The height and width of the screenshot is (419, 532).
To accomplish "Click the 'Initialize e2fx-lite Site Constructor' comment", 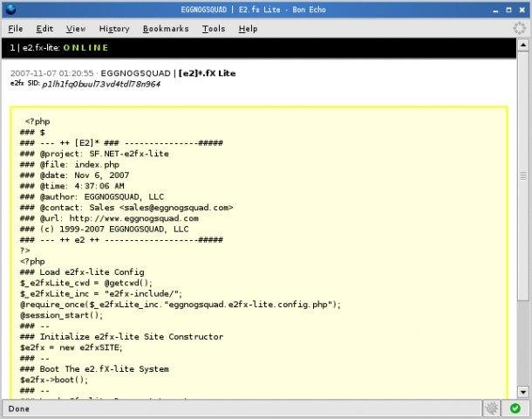I will tap(122, 337).
